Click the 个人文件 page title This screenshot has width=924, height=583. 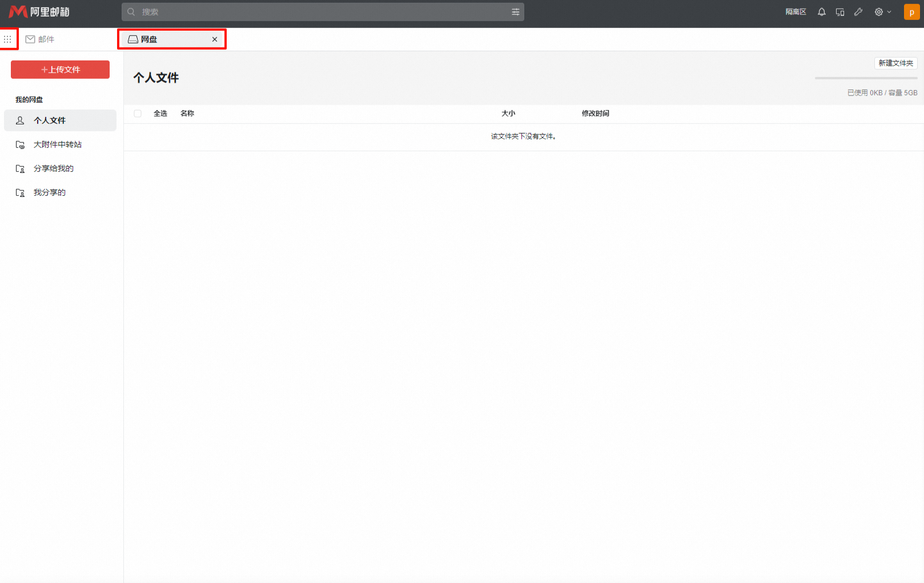click(x=156, y=78)
